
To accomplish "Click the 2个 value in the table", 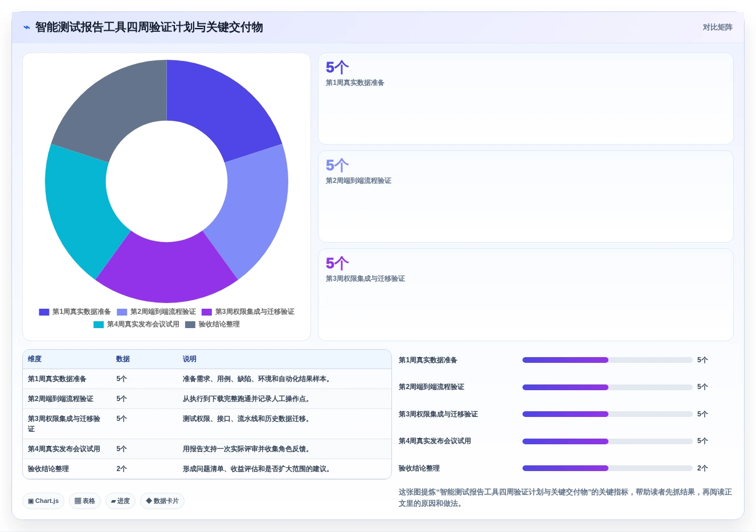I will tap(121, 469).
